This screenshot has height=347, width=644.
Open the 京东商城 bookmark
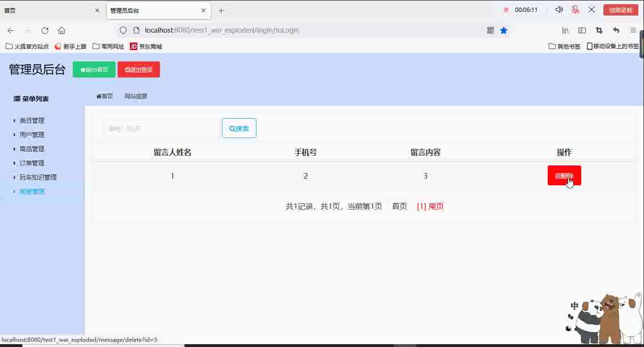(146, 46)
